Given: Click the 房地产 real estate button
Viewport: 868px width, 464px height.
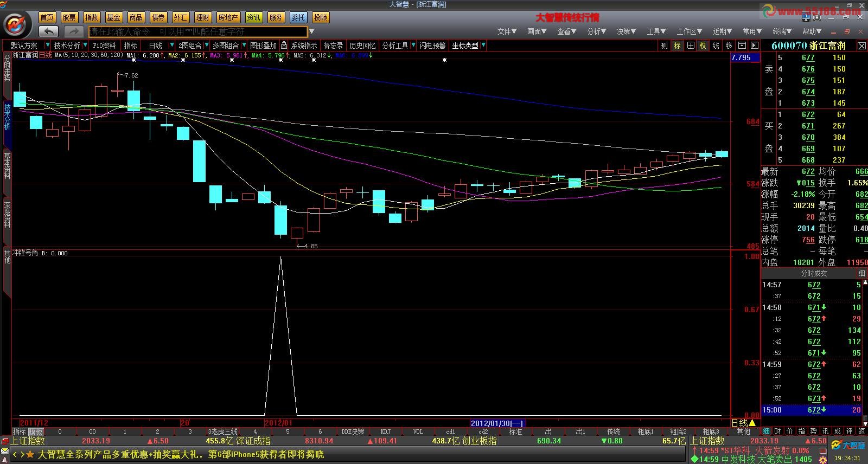Looking at the screenshot, I should [x=228, y=17].
